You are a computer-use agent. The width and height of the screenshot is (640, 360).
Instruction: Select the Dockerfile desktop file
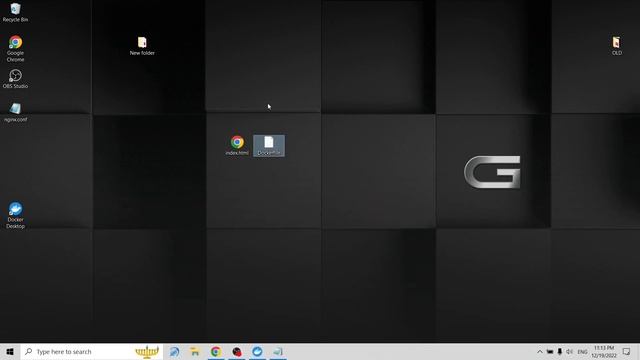pos(269,145)
